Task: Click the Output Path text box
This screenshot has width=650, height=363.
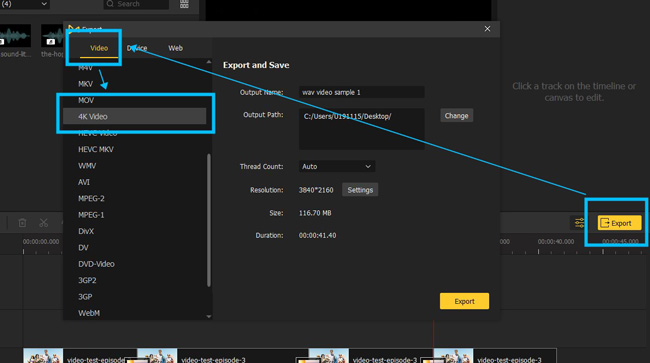Action: point(361,129)
